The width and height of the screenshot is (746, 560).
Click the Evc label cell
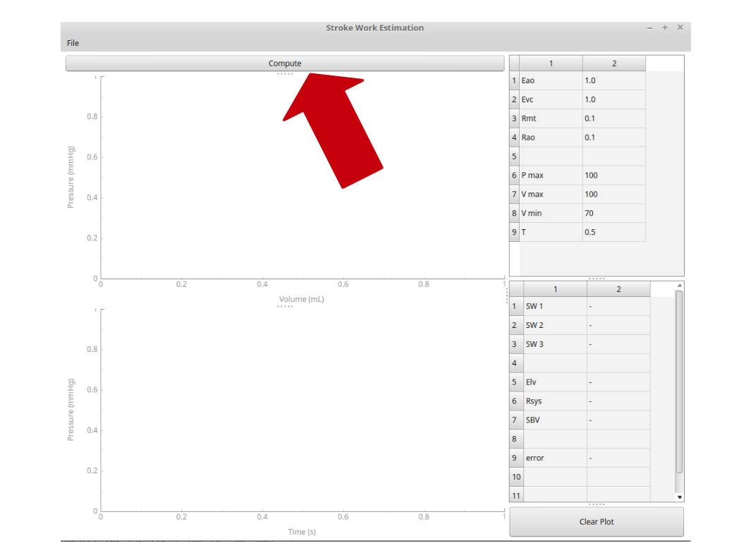(551, 99)
